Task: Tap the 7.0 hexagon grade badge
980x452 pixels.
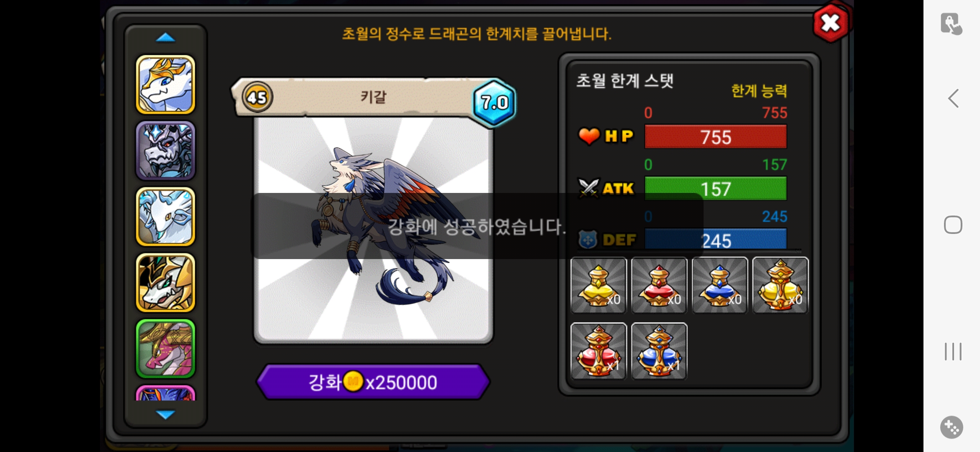Action: 494,103
